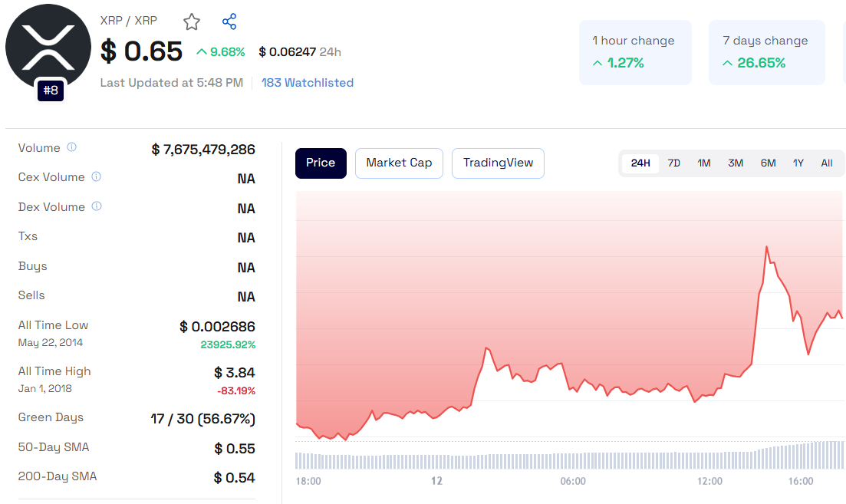Click the 1 hour change card

pos(635,52)
